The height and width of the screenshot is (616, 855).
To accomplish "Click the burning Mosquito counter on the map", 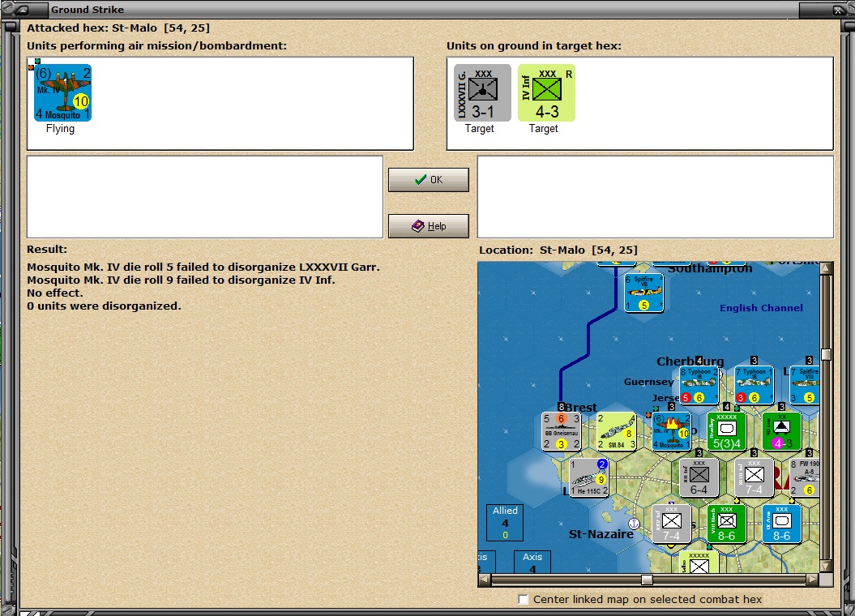I will pos(672,431).
